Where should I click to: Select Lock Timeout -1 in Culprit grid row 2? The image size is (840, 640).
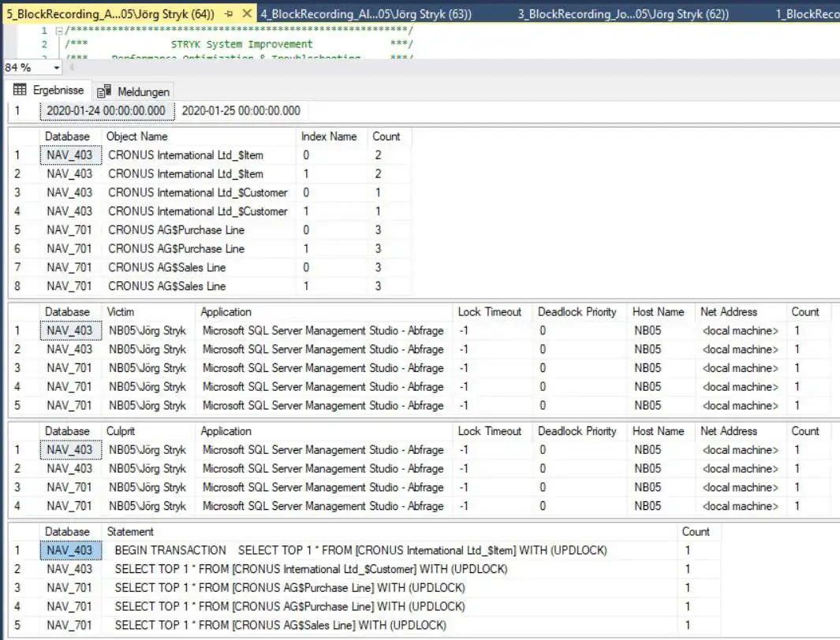[x=492, y=469]
